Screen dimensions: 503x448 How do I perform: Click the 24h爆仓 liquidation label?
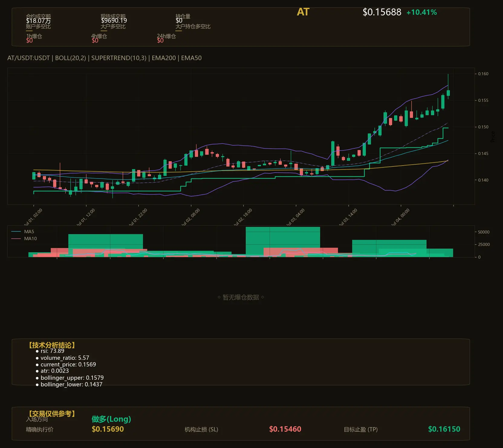click(166, 36)
